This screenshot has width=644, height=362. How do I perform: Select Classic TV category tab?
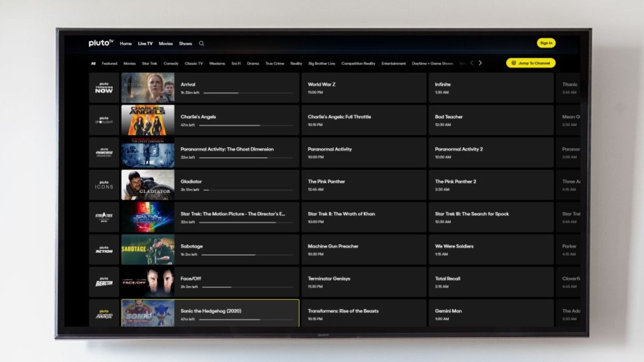tap(194, 64)
